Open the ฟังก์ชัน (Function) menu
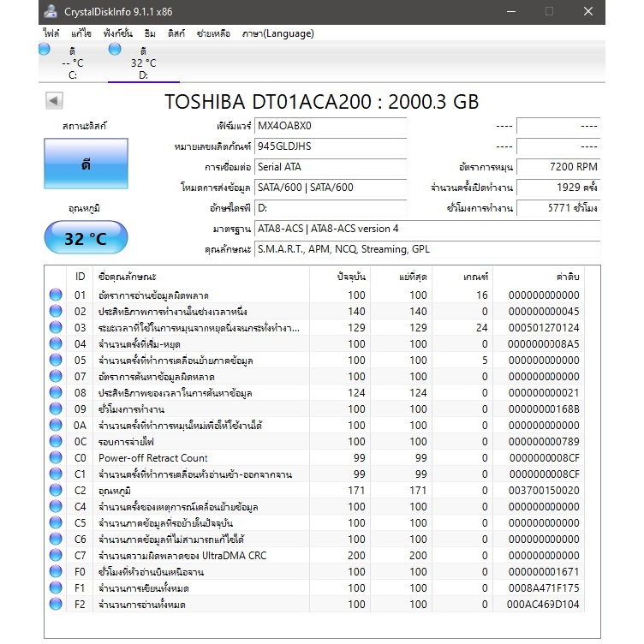644x644 pixels. click(x=119, y=33)
